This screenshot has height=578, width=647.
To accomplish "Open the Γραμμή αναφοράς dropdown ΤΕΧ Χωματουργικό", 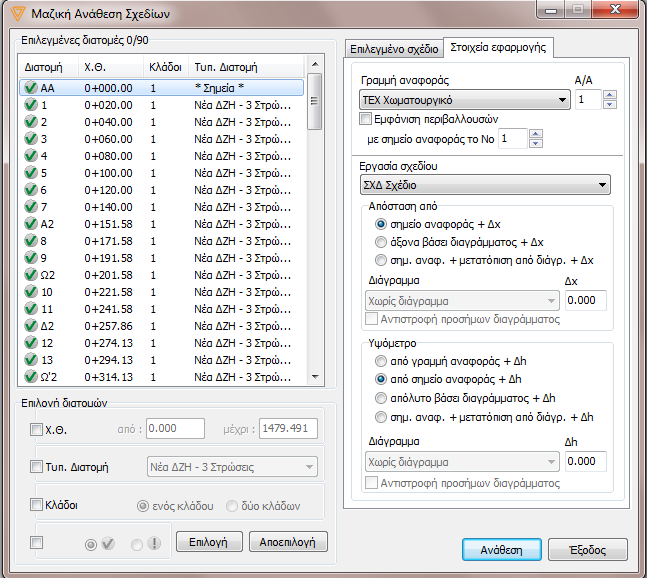I will click(465, 100).
